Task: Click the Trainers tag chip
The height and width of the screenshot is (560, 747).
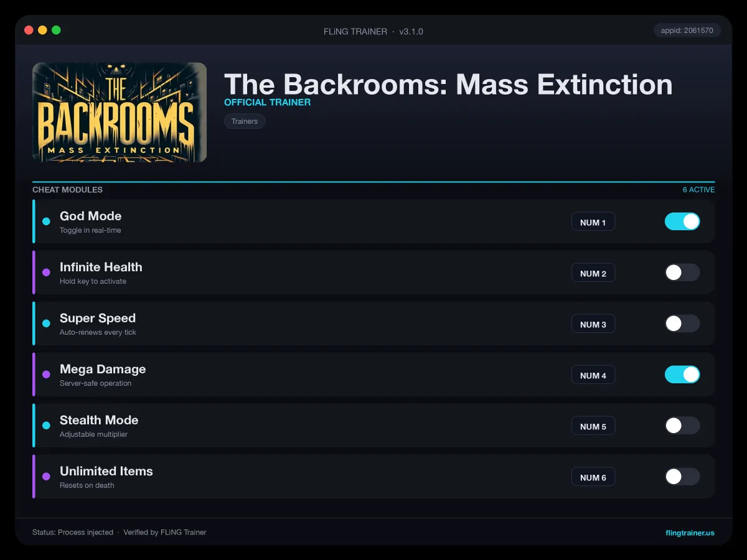Action: (x=245, y=121)
